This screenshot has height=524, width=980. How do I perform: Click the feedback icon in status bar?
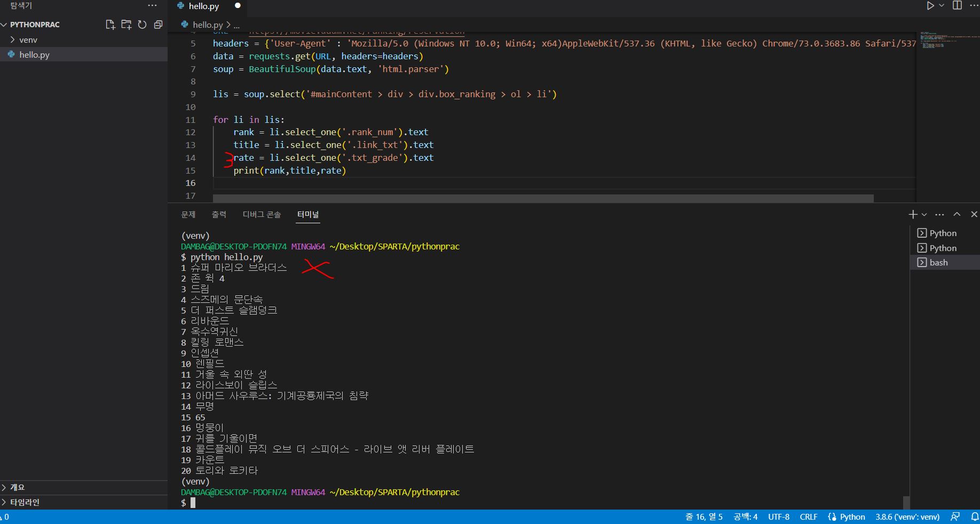955,517
